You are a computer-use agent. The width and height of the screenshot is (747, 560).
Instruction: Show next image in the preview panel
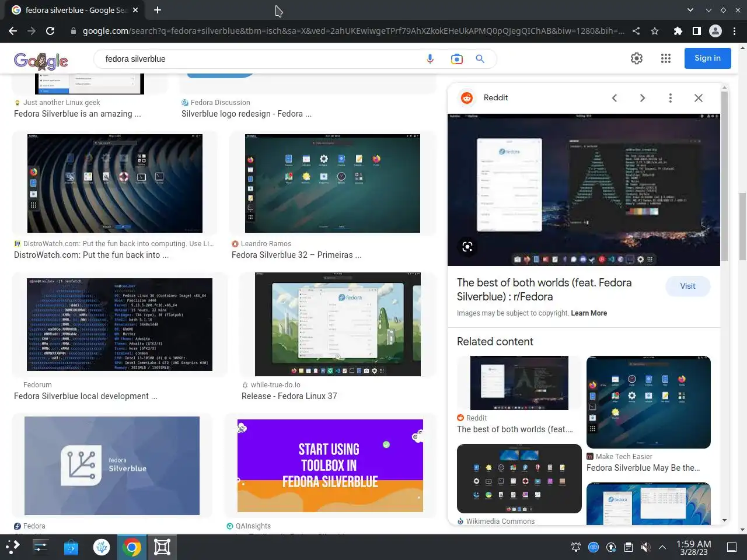(643, 98)
